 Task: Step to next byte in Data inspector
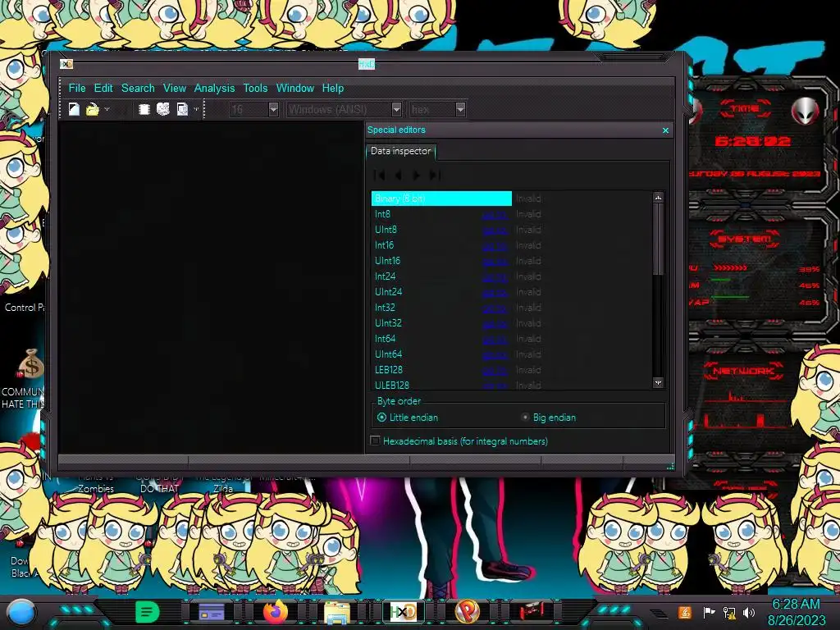click(416, 176)
